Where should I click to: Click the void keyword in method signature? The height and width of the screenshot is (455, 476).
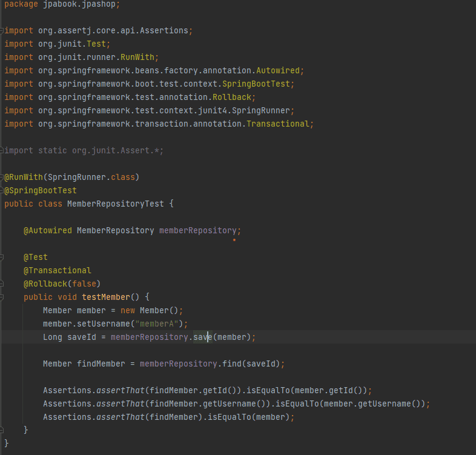[67, 297]
